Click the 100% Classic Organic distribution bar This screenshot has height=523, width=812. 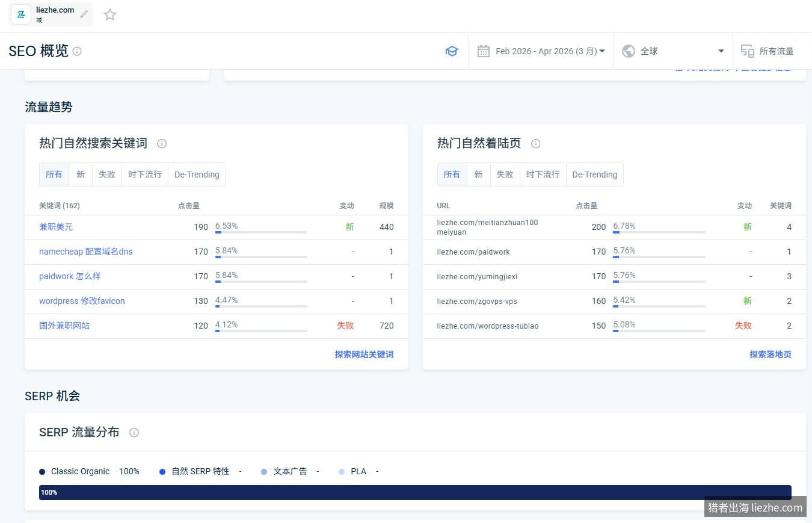(415, 492)
